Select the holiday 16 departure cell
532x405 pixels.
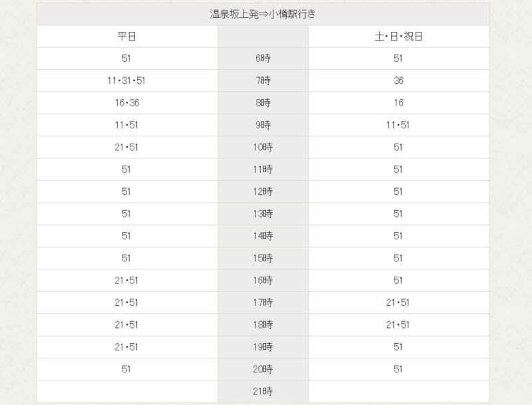click(398, 103)
